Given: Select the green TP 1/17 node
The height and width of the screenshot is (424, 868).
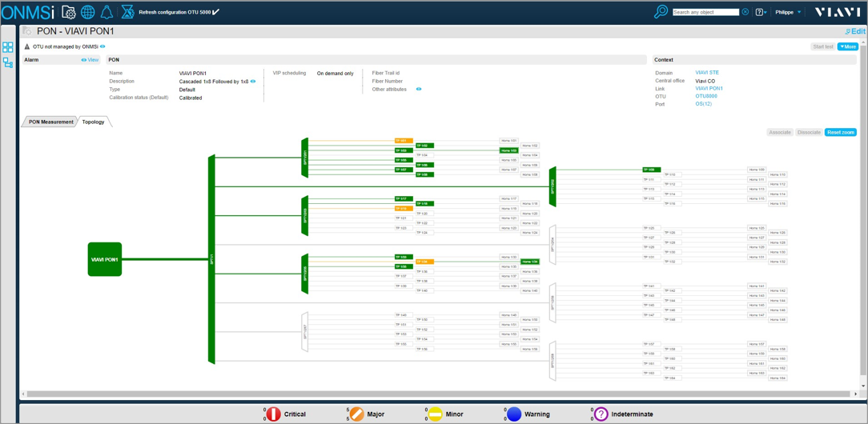Looking at the screenshot, I should point(404,198).
